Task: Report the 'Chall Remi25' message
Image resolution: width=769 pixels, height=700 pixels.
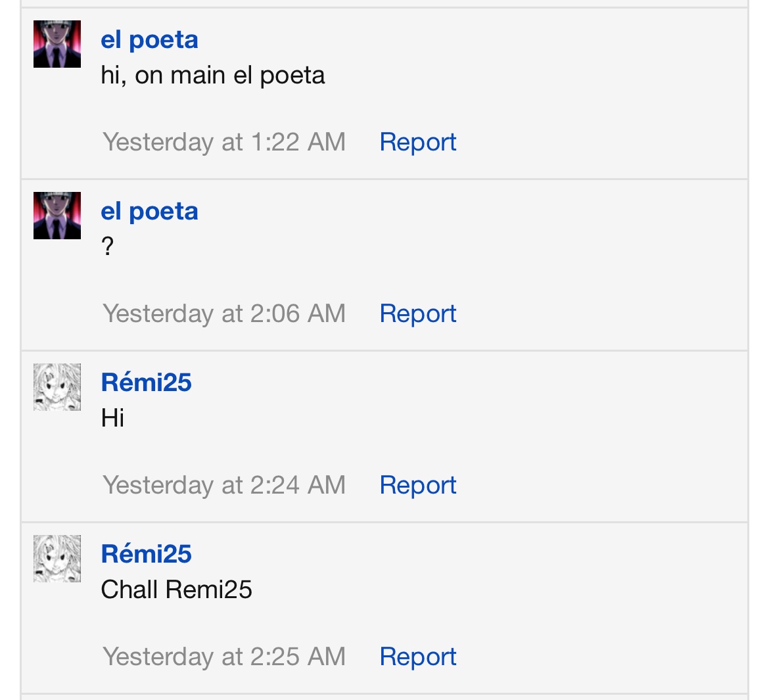Action: coord(417,657)
